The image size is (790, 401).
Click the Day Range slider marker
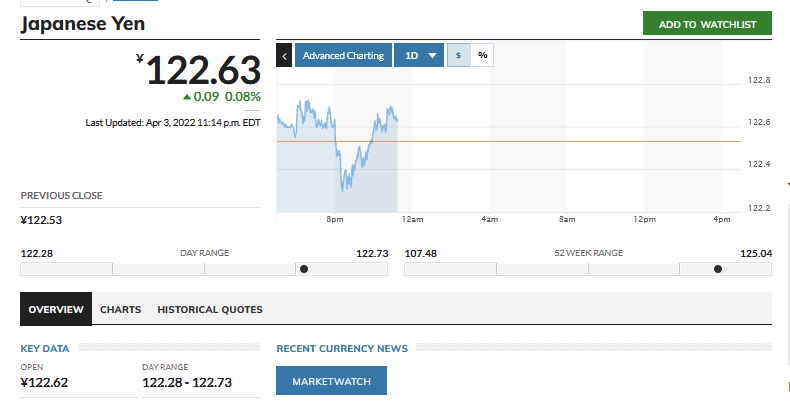click(304, 269)
